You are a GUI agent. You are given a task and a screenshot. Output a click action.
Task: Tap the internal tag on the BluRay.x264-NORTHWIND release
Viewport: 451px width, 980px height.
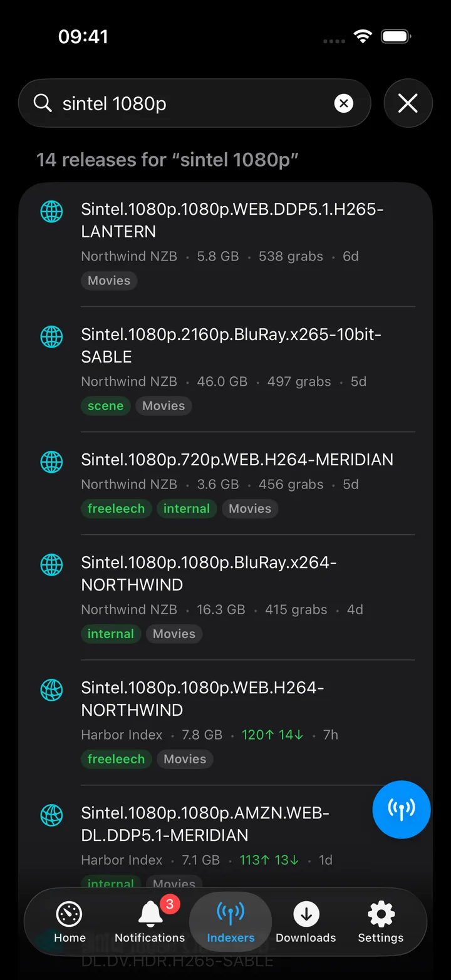[111, 634]
